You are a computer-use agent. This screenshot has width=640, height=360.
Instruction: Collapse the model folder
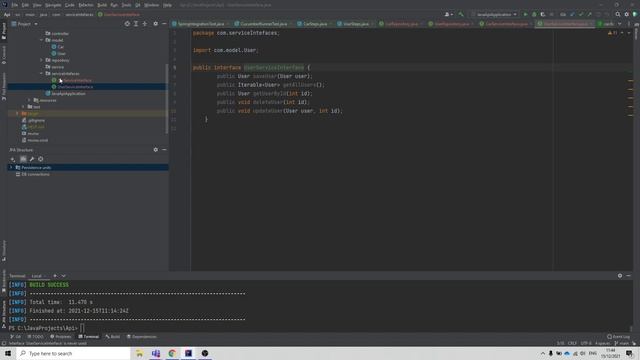(42, 40)
